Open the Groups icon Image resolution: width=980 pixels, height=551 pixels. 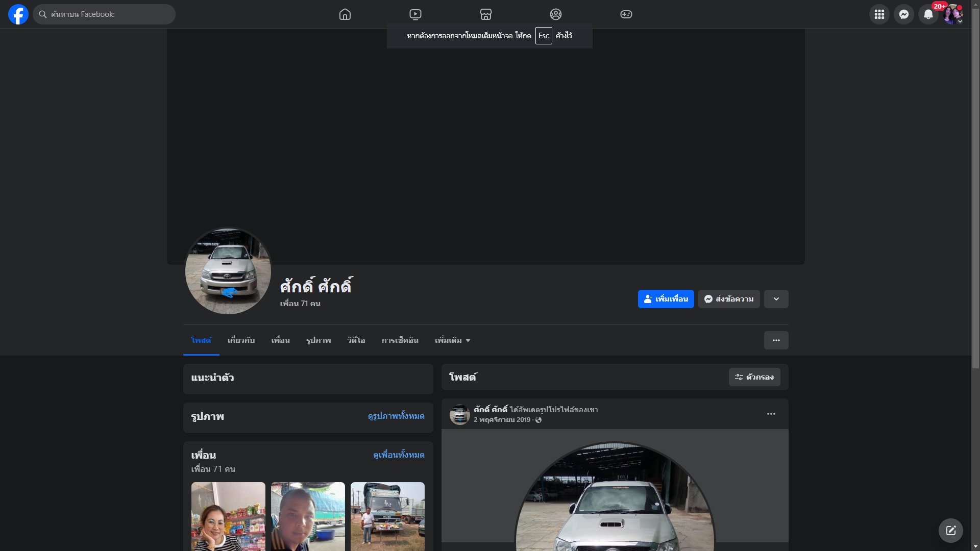point(556,14)
